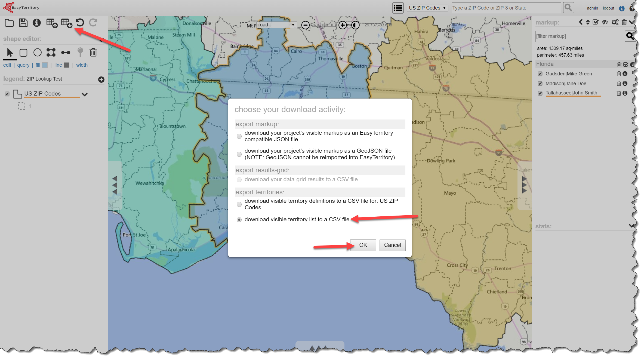Open the US ZIP Codes search dropdown
This screenshot has width=644, height=359.
[427, 8]
